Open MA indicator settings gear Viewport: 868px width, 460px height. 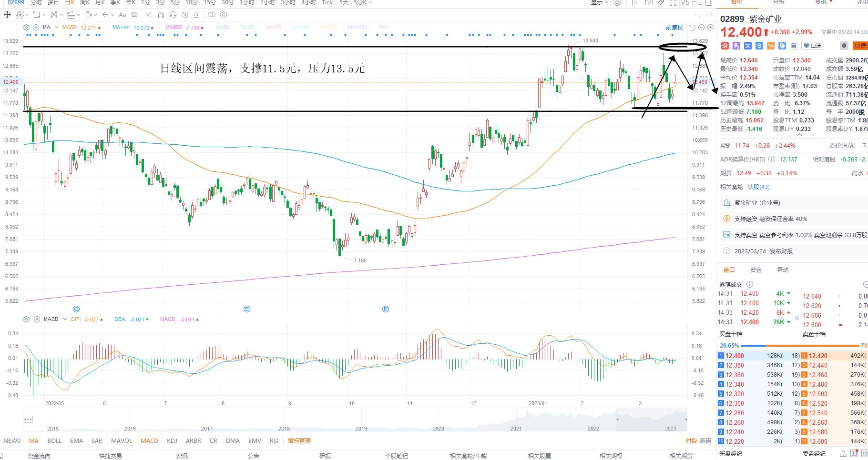click(27, 27)
